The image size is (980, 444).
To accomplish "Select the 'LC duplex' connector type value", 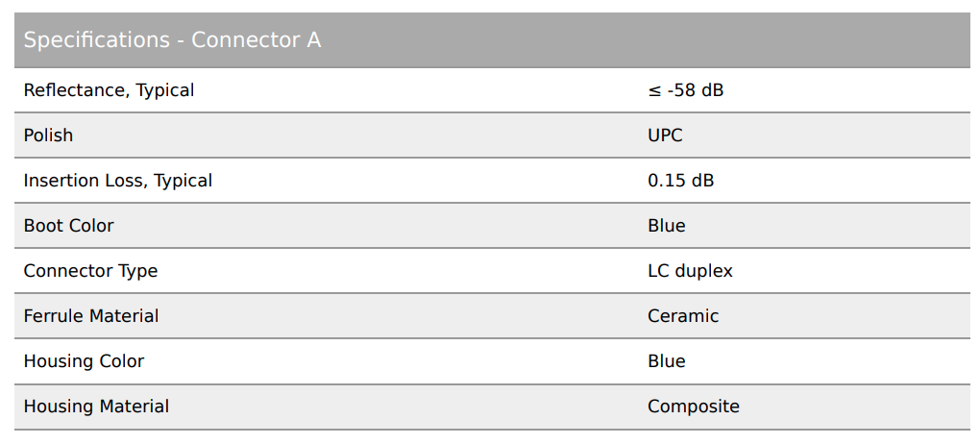I will tap(690, 271).
